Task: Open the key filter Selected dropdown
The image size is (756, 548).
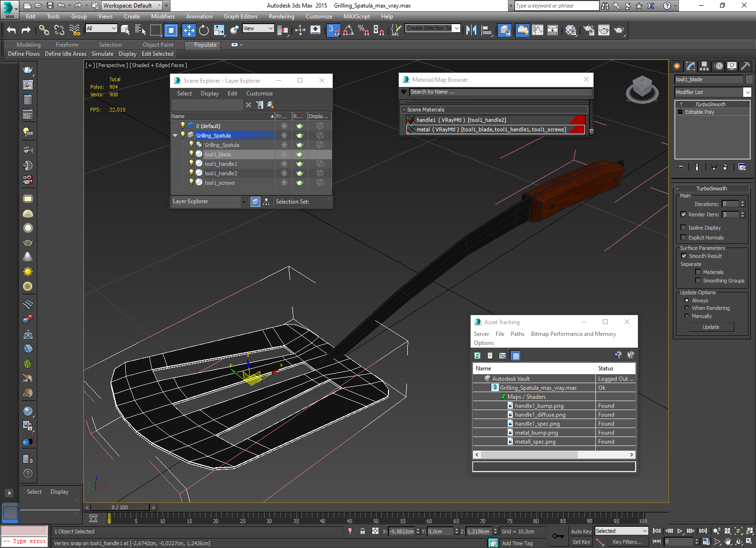Action: pyautogui.click(x=644, y=531)
